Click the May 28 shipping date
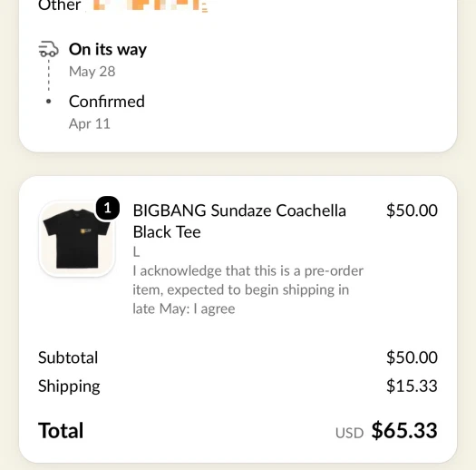 click(92, 72)
